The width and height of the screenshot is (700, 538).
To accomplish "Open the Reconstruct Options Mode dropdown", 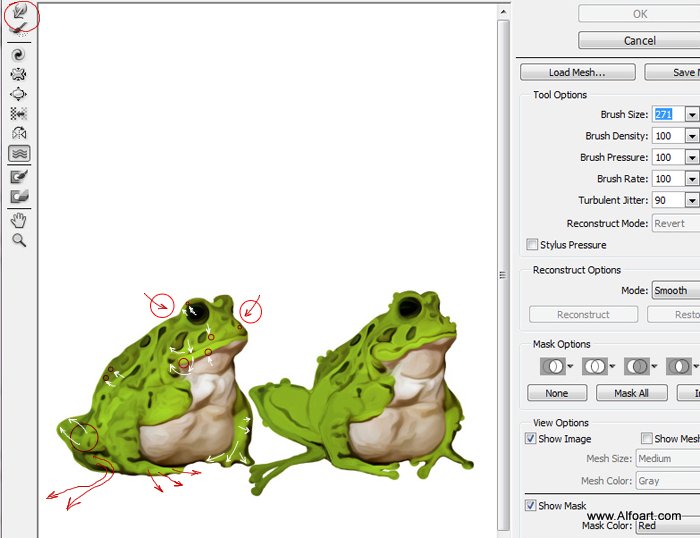I will point(676,290).
